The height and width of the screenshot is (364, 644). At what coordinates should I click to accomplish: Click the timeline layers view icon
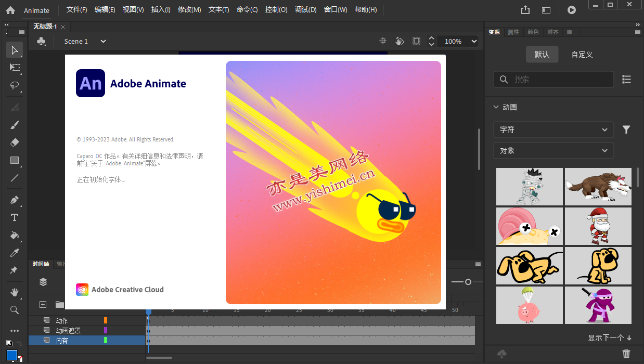coord(43,282)
